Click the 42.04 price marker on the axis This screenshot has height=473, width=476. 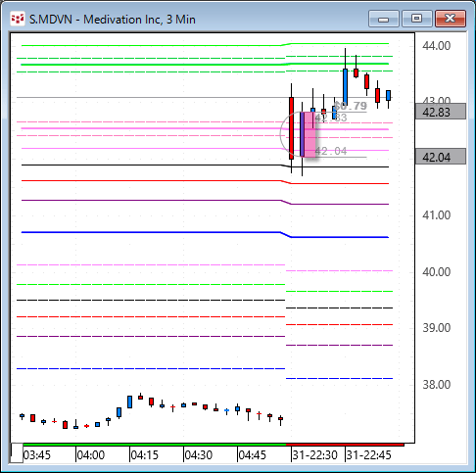(441, 157)
